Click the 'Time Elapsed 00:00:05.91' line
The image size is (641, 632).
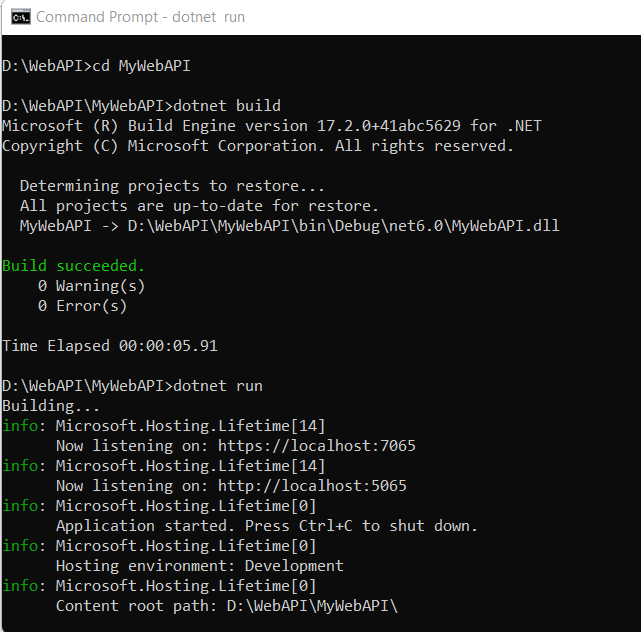(110, 346)
